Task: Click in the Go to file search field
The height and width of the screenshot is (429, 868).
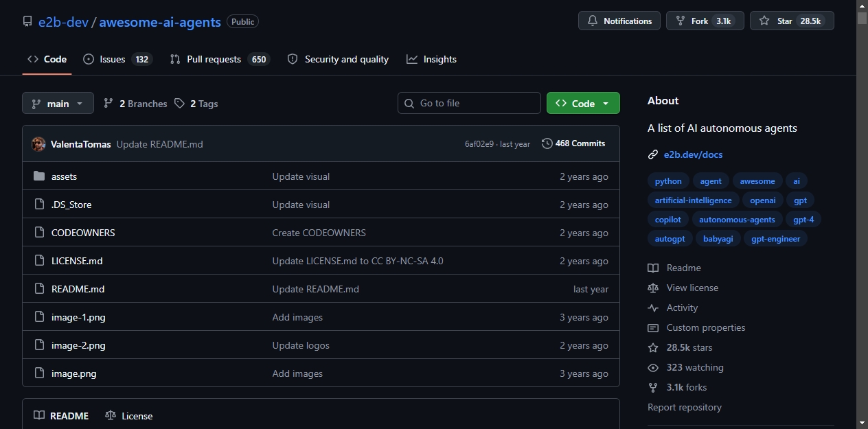Action: pyautogui.click(x=469, y=103)
